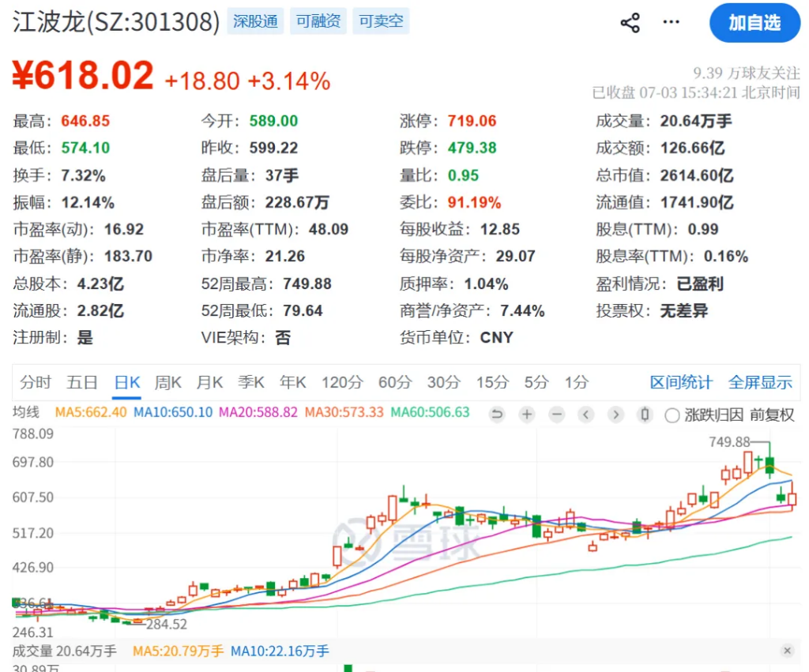Open 全屏显示 fullscreen link
This screenshot has width=809, height=672.
click(760, 383)
